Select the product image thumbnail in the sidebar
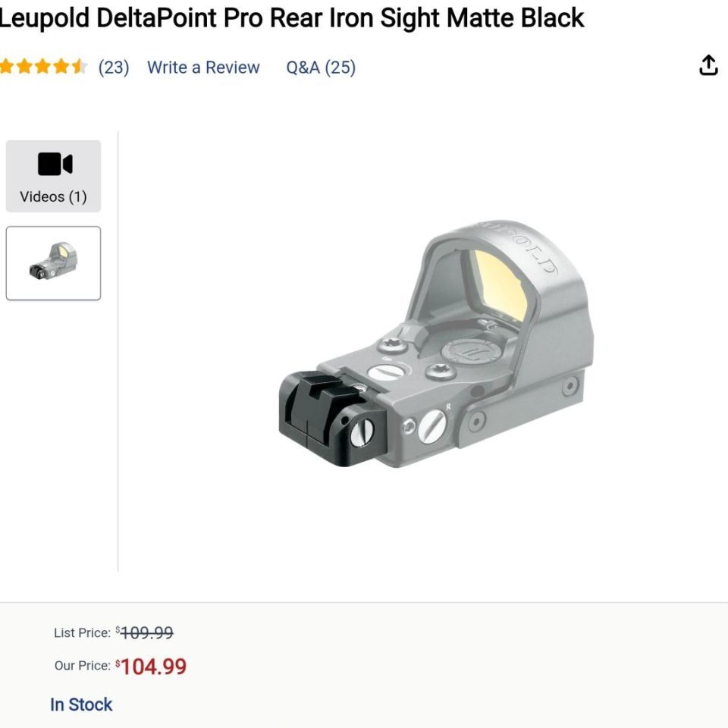 [x=53, y=263]
